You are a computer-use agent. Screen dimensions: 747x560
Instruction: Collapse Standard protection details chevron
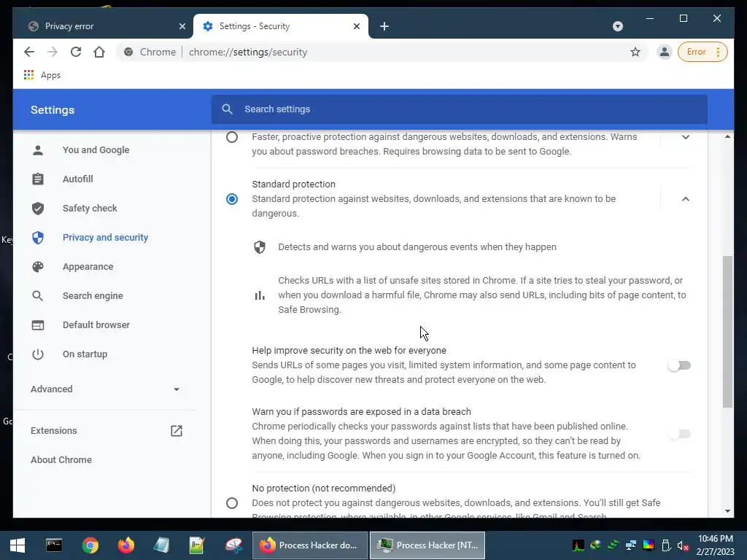pyautogui.click(x=685, y=198)
